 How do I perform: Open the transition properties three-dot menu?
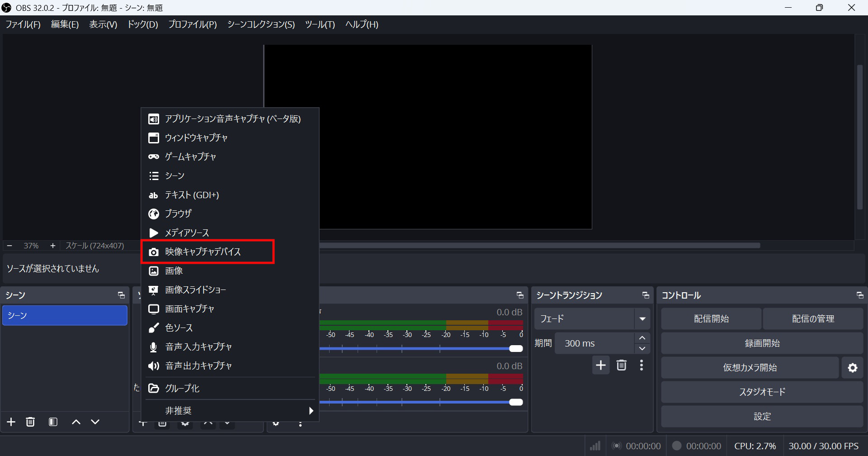642,366
